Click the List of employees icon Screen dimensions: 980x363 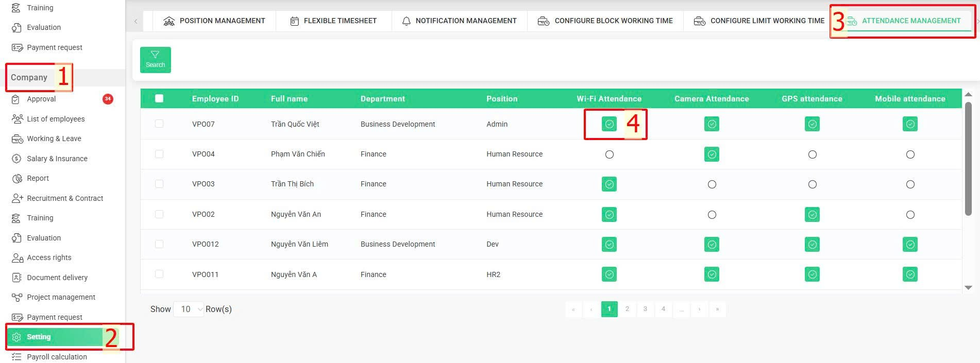click(x=17, y=119)
